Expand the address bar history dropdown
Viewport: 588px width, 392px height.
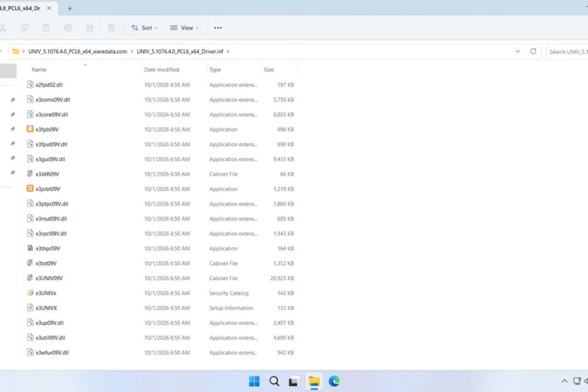(517, 51)
